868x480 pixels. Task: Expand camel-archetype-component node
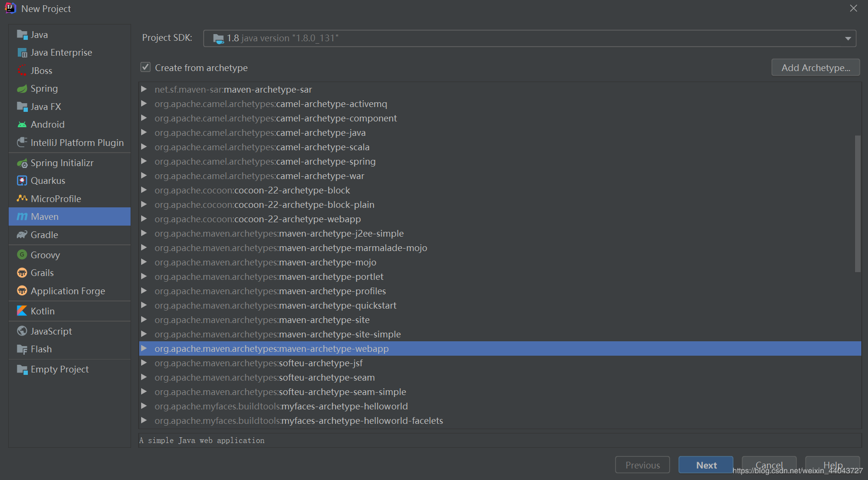click(144, 118)
